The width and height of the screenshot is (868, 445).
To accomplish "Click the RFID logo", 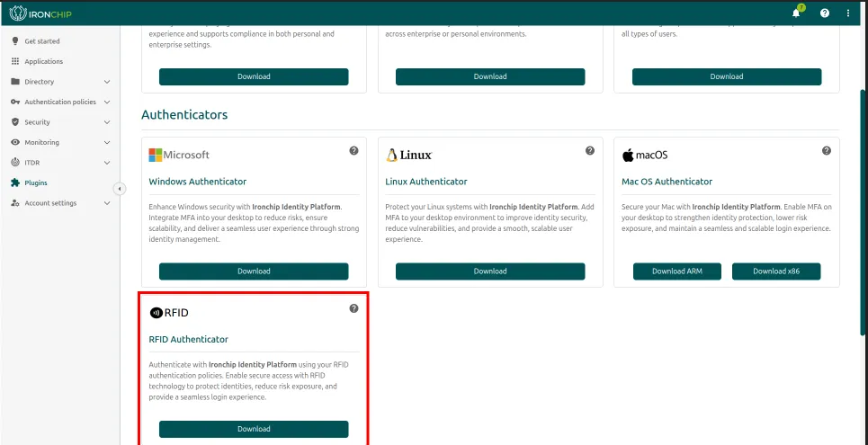I will tap(169, 313).
